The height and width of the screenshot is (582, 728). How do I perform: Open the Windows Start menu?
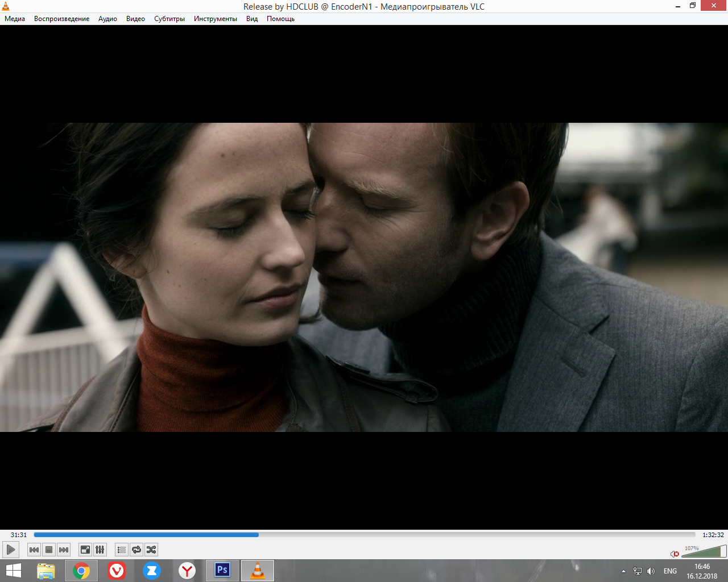point(13,571)
